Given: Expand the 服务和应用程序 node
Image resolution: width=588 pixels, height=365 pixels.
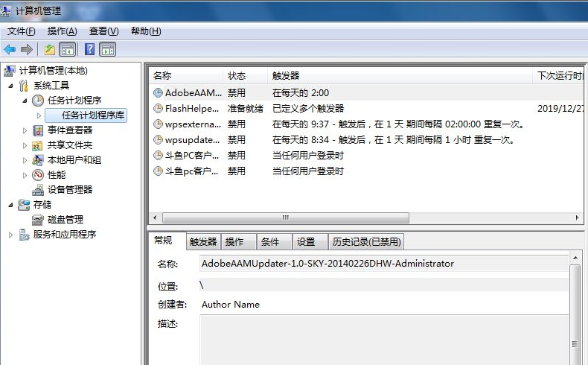Looking at the screenshot, I should point(10,235).
